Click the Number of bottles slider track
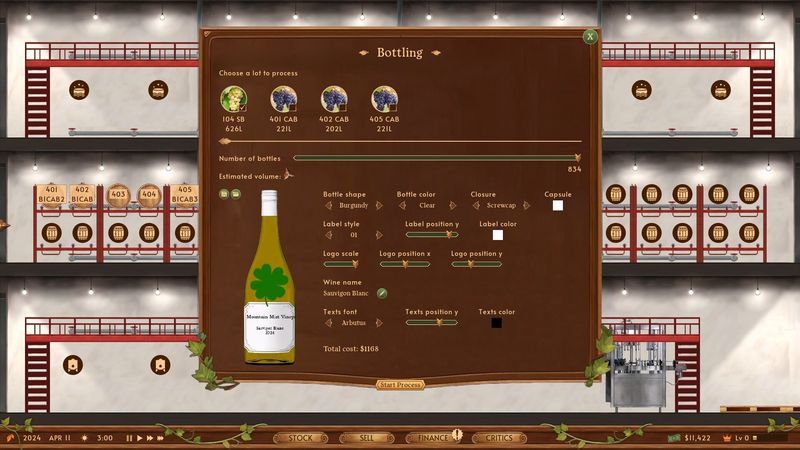The image size is (800, 450). 434,158
